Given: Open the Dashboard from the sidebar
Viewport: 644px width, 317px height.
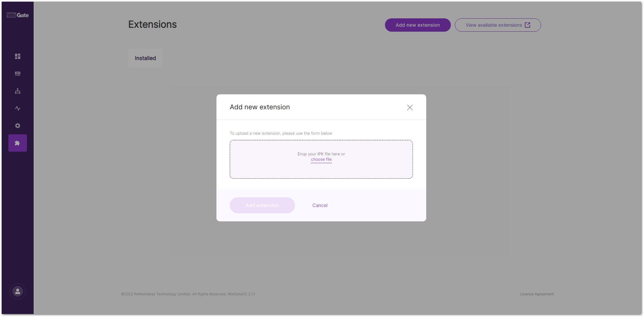Looking at the screenshot, I should point(18,56).
